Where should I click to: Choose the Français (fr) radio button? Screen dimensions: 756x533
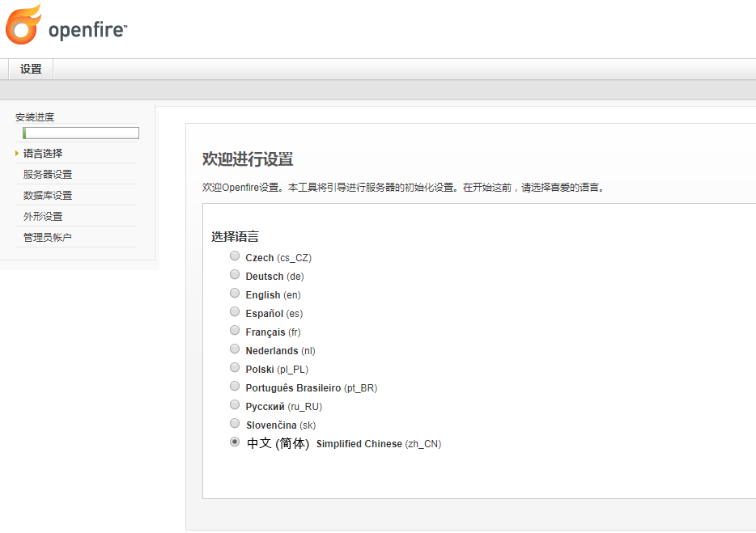coord(235,330)
